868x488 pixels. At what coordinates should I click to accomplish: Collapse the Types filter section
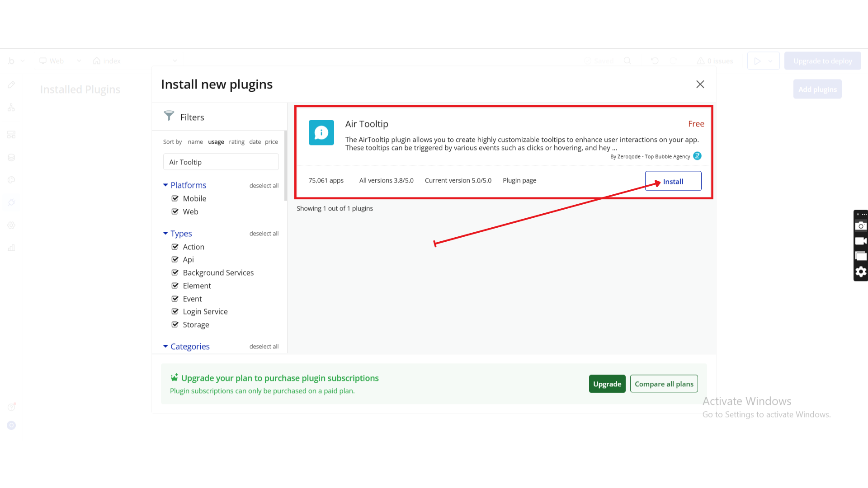pos(165,234)
